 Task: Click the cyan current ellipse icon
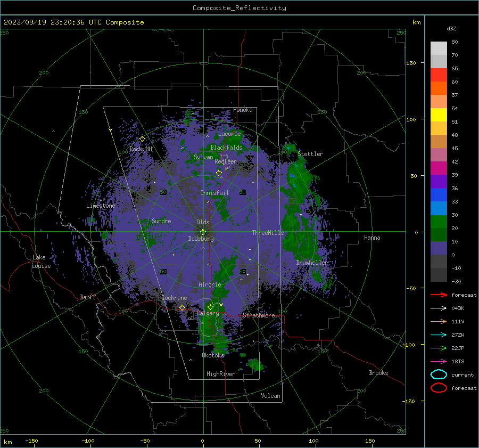click(x=439, y=374)
